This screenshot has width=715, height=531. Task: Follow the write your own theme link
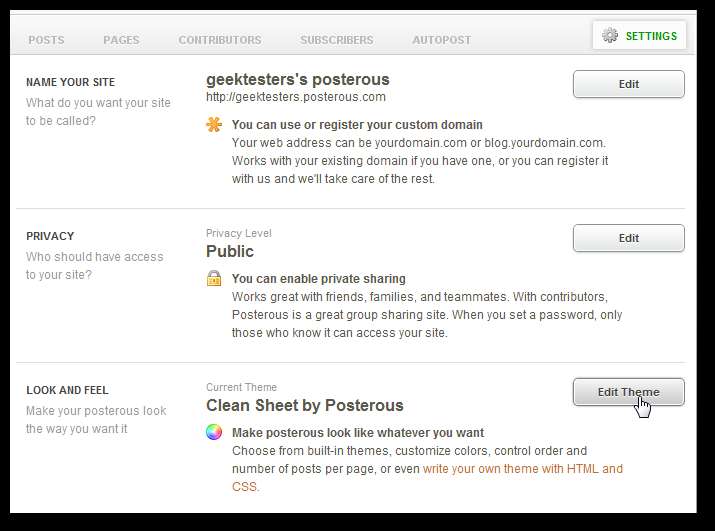(522, 468)
